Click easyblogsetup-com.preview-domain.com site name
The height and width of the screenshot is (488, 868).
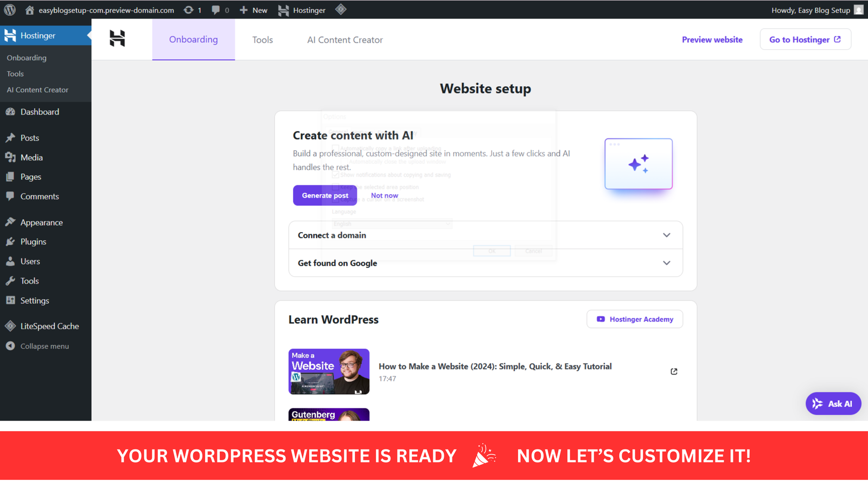point(106,10)
